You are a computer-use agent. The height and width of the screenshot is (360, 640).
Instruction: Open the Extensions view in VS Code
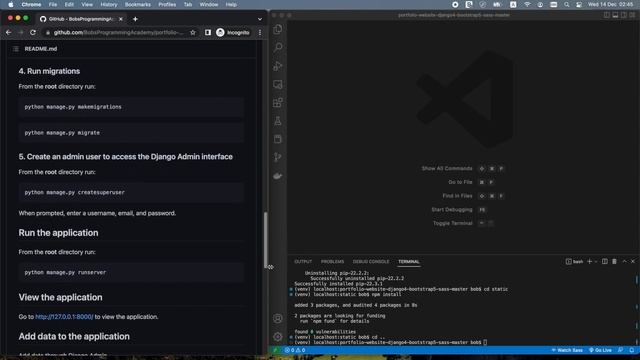(x=278, y=102)
